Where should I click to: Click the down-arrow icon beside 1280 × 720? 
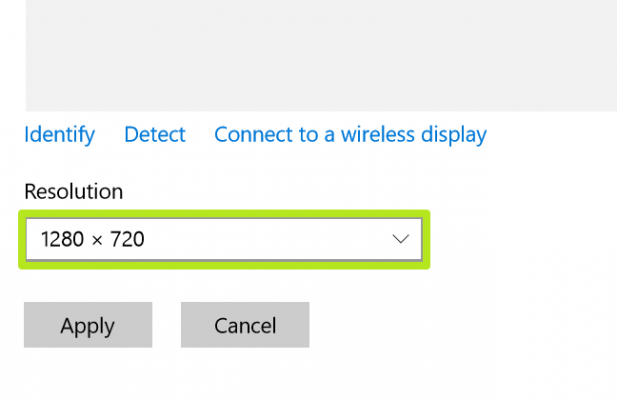pyautogui.click(x=401, y=239)
